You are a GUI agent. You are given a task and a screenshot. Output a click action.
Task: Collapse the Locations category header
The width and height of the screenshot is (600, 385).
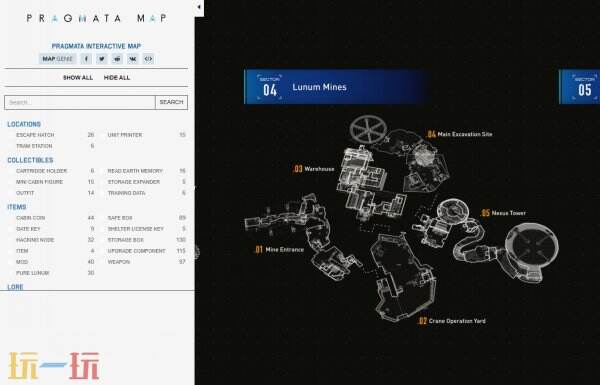24,124
